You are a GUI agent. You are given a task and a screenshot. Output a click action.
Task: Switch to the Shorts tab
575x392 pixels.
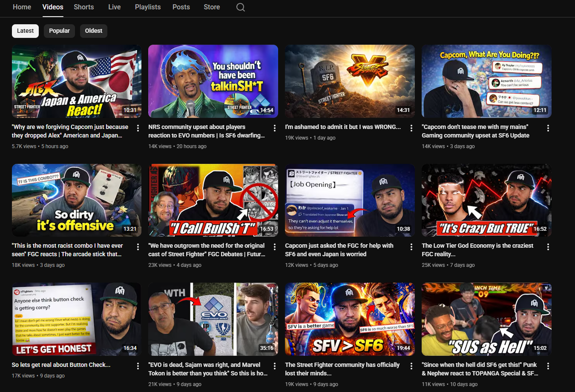(84, 7)
